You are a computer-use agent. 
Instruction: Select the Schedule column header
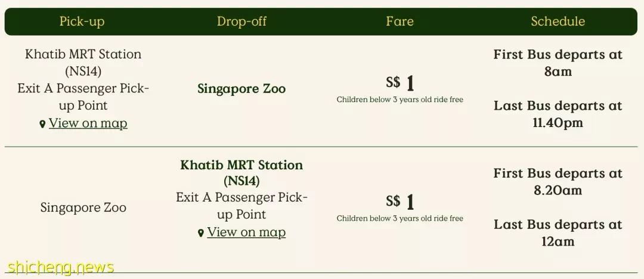coord(558,21)
